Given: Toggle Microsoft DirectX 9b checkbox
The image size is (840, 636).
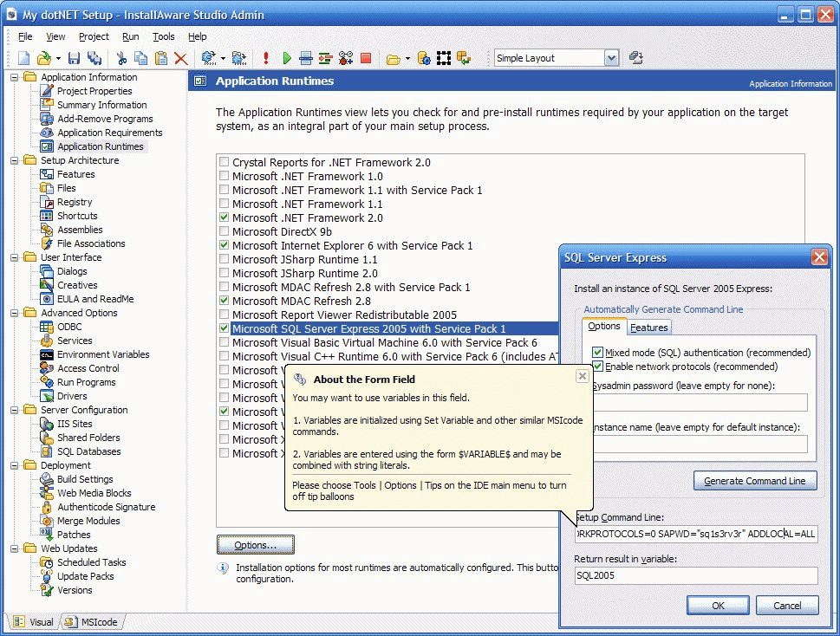Looking at the screenshot, I should click(224, 231).
